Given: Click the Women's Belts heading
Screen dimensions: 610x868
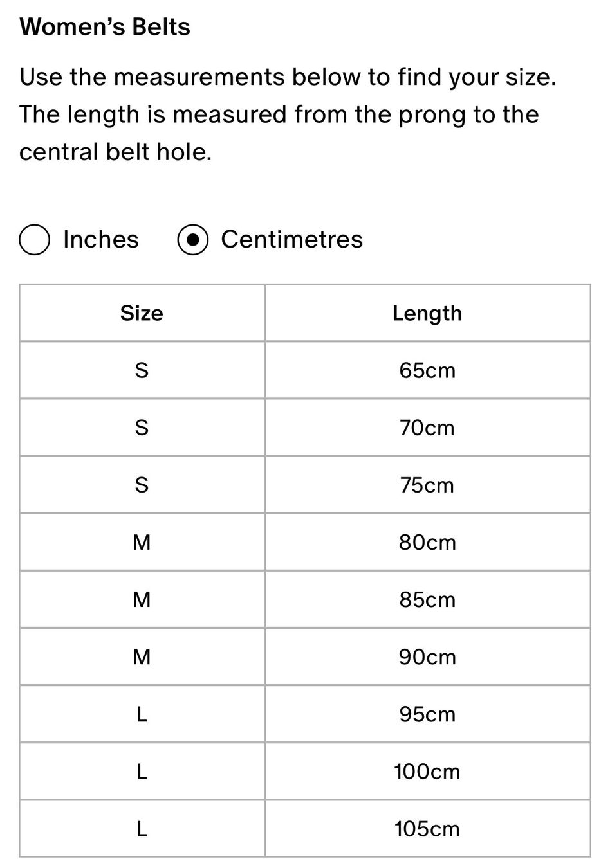Looking at the screenshot, I should (x=105, y=27).
